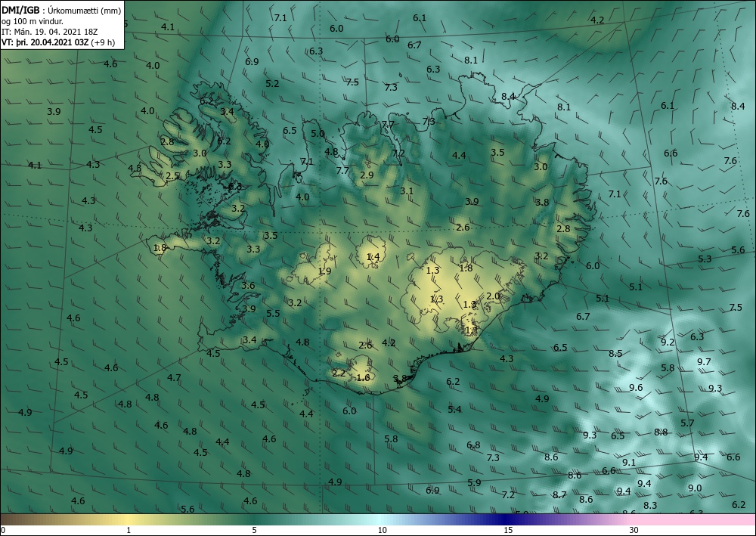Click the 8.3 value on the map
This screenshot has width=756, height=536.
[x=650, y=505]
